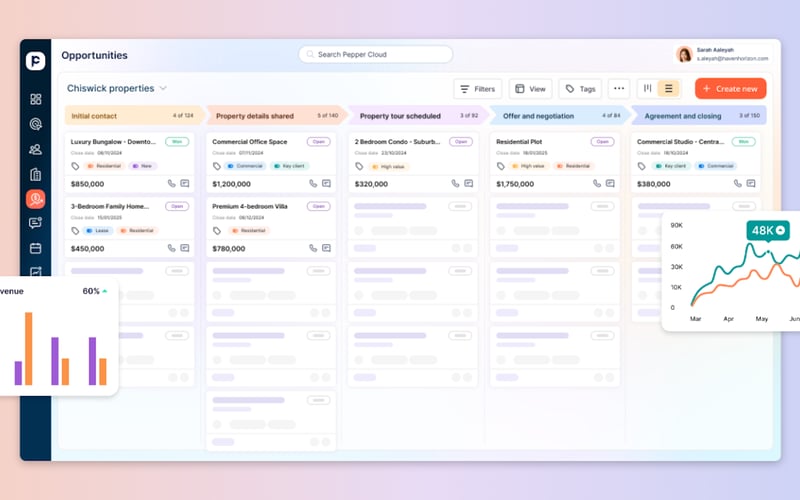The height and width of the screenshot is (500, 800).
Task: Select the Agreement and closing stage
Action: pos(699,116)
